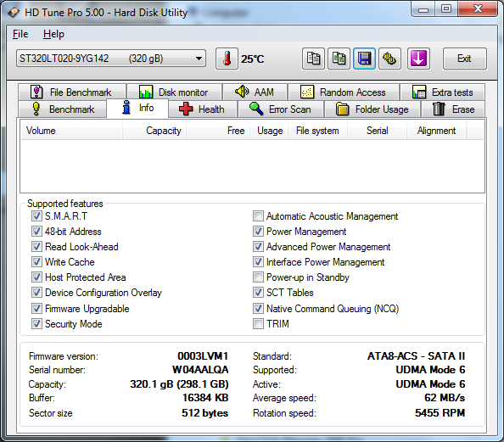The image size is (504, 442).
Task: Toggle the Firmware Upgradable checkbox
Action: click(x=36, y=308)
